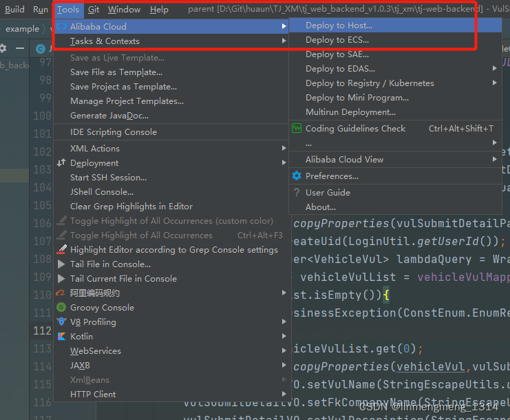Open Deployment submenu

pyautogui.click(x=171, y=163)
